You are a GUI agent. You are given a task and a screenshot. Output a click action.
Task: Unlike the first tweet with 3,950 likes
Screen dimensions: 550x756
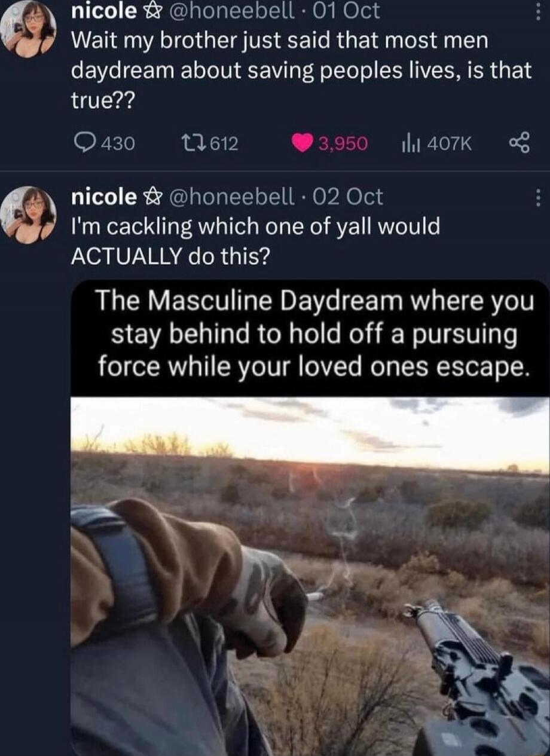pos(301,143)
